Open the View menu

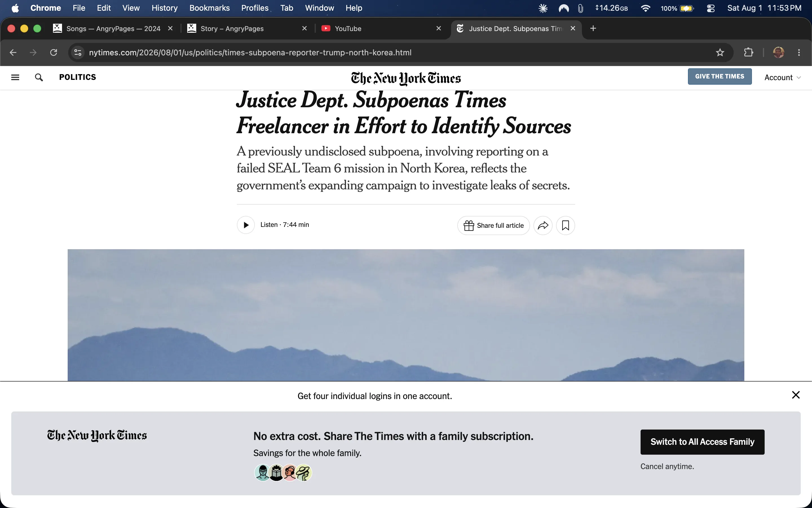click(x=131, y=8)
